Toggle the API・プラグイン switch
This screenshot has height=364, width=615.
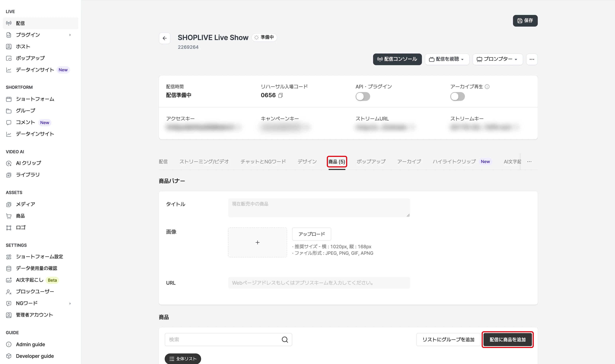[x=363, y=96]
